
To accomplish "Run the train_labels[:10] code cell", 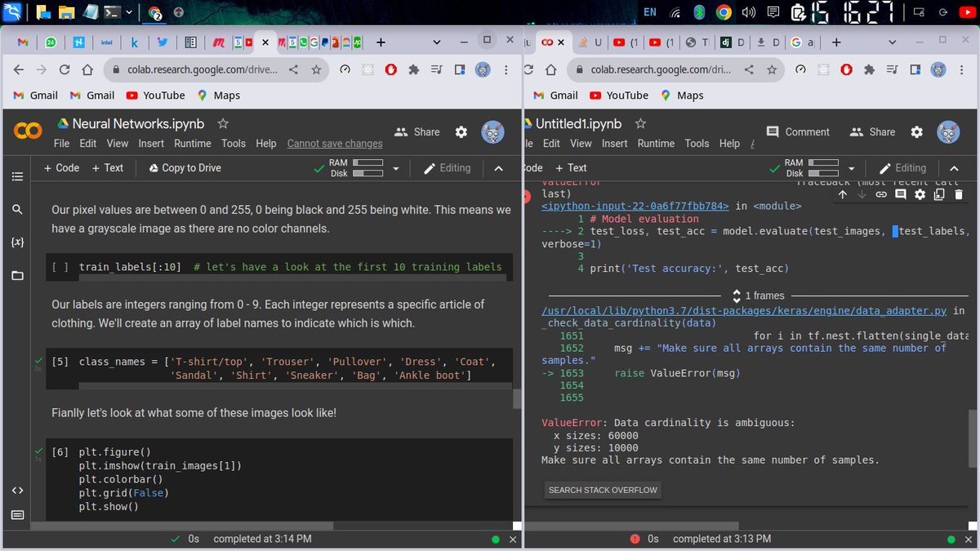I will click(60, 268).
